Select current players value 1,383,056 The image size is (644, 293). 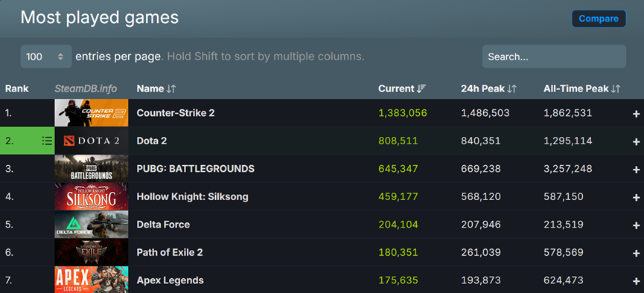[x=403, y=113]
